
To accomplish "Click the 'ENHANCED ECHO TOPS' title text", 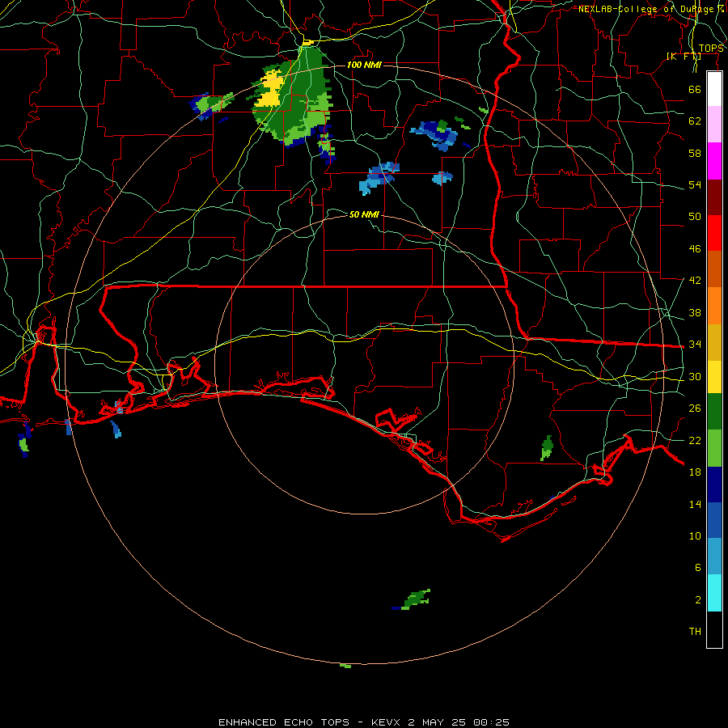I will click(284, 722).
